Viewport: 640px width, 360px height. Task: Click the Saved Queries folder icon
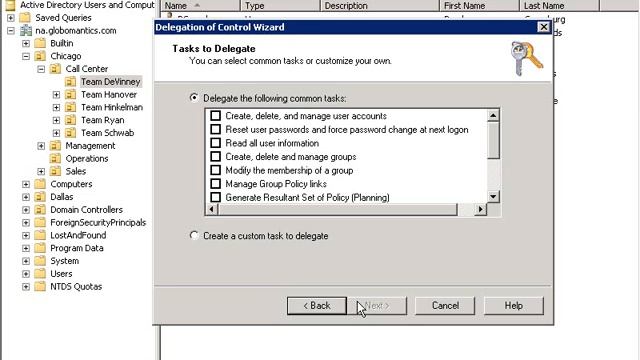(25, 18)
